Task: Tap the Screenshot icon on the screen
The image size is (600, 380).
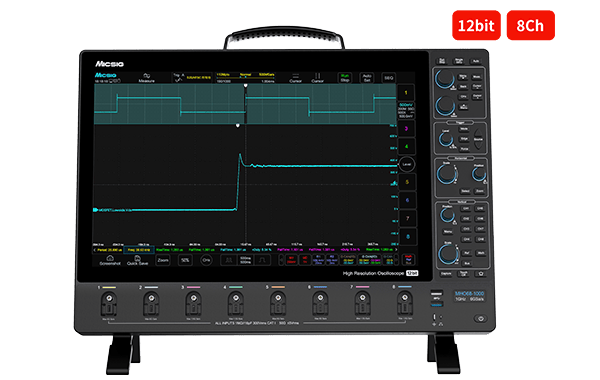Action: coord(110,260)
